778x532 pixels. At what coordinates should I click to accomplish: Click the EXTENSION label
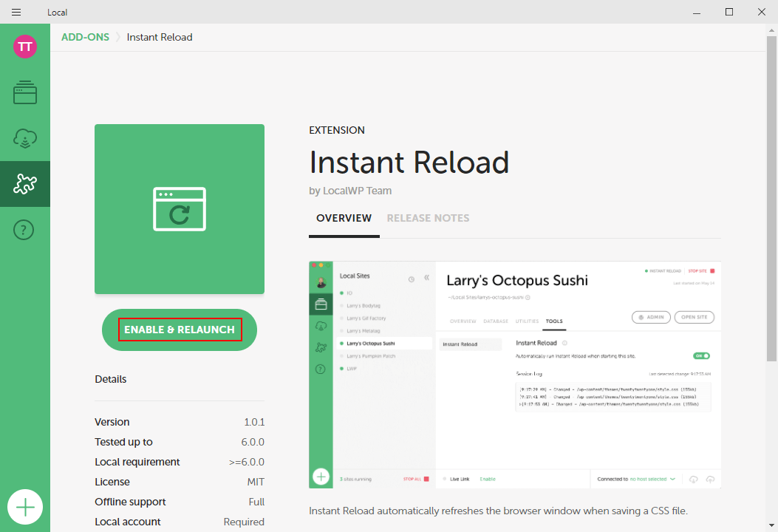[x=337, y=130]
